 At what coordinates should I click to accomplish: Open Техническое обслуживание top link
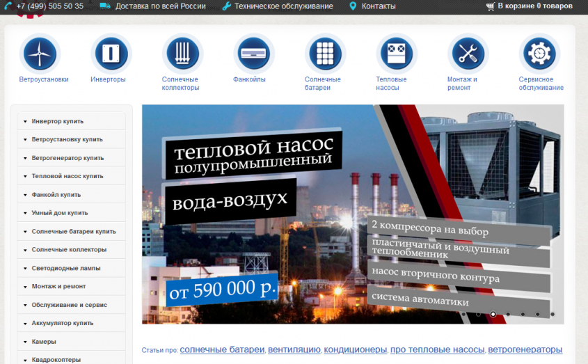pyautogui.click(x=284, y=6)
